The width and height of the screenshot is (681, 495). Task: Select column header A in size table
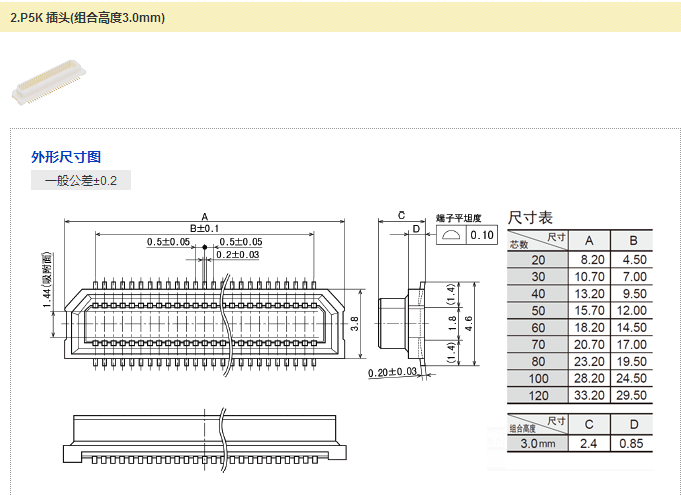click(x=589, y=240)
